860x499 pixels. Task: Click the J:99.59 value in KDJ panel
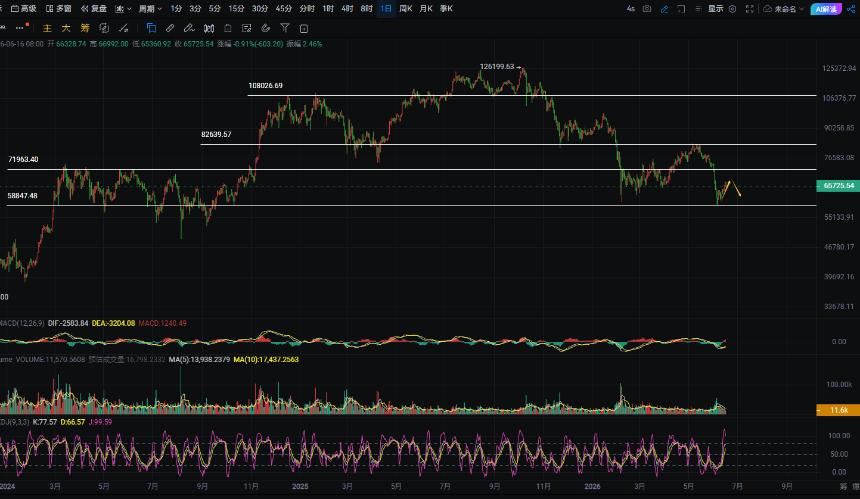[100, 422]
